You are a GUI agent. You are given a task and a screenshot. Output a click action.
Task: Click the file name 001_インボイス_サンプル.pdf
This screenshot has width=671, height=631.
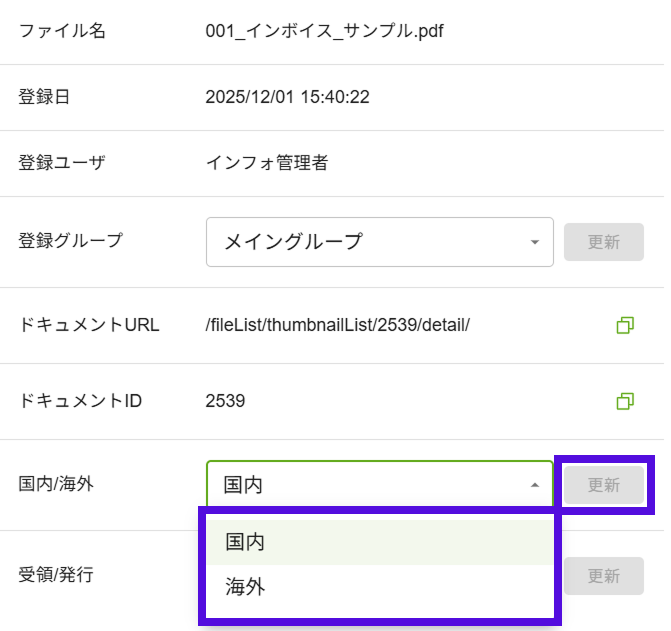point(324,31)
